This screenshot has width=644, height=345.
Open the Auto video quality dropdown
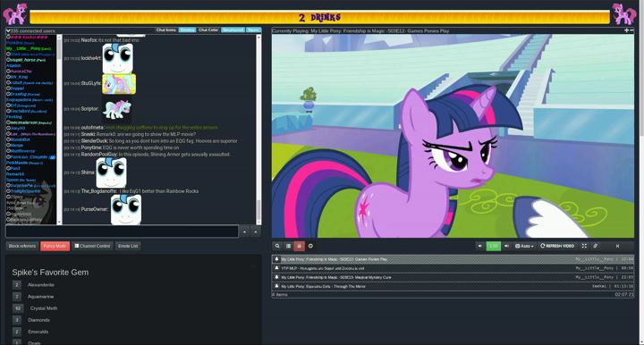[524, 246]
